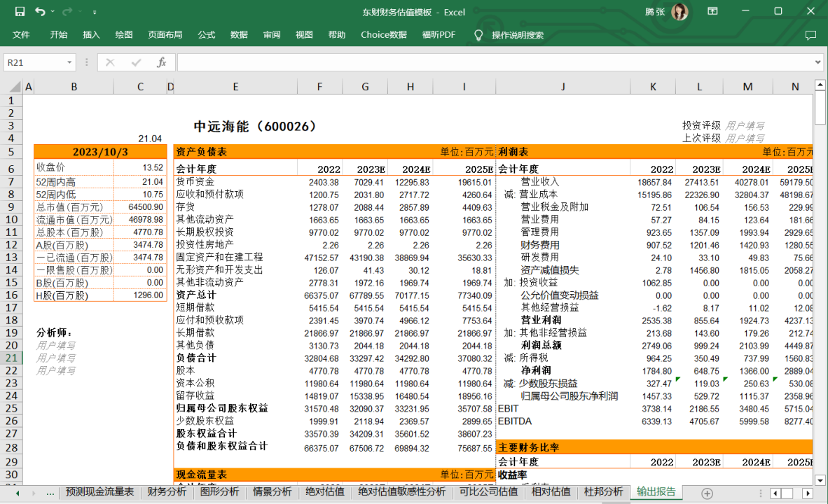Switch to the 绝对估值 sheet tab
Image resolution: width=828 pixels, height=504 pixels.
pos(325,492)
